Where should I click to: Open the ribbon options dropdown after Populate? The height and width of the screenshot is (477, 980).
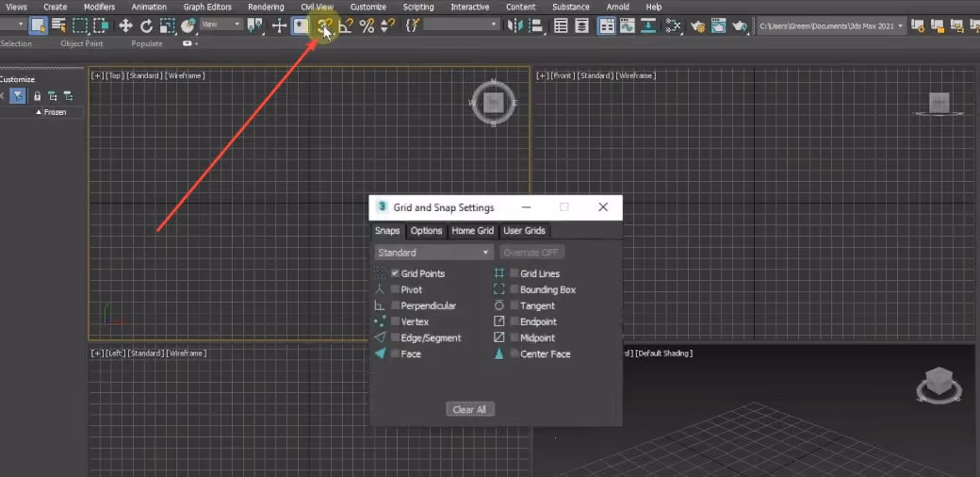tap(190, 43)
